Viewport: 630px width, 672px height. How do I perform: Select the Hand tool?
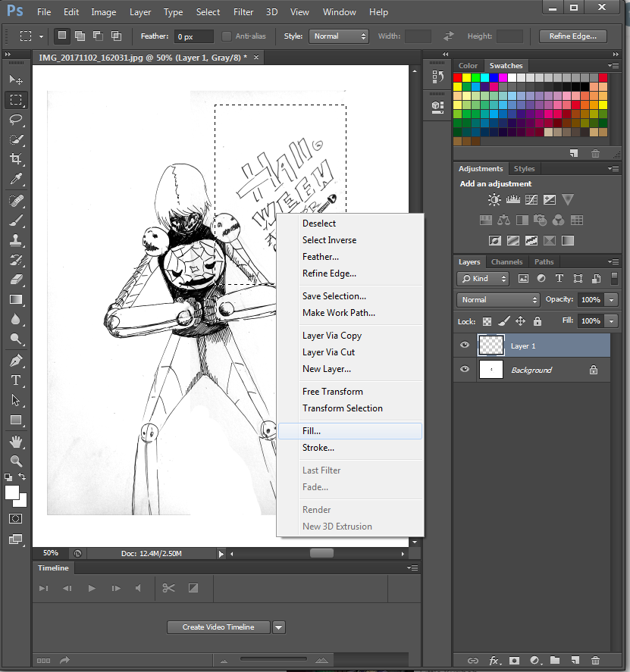[16, 442]
